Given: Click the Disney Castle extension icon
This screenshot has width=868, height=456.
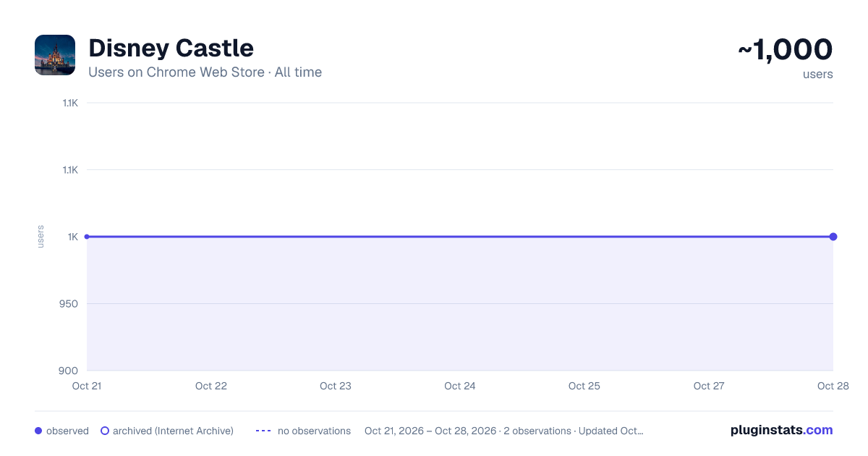Looking at the screenshot, I should (55, 55).
